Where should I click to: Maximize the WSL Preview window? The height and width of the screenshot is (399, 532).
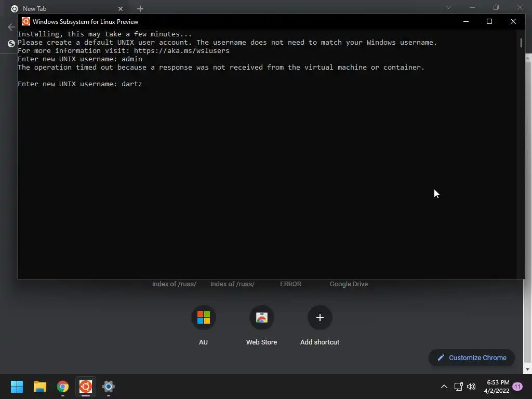pos(489,21)
